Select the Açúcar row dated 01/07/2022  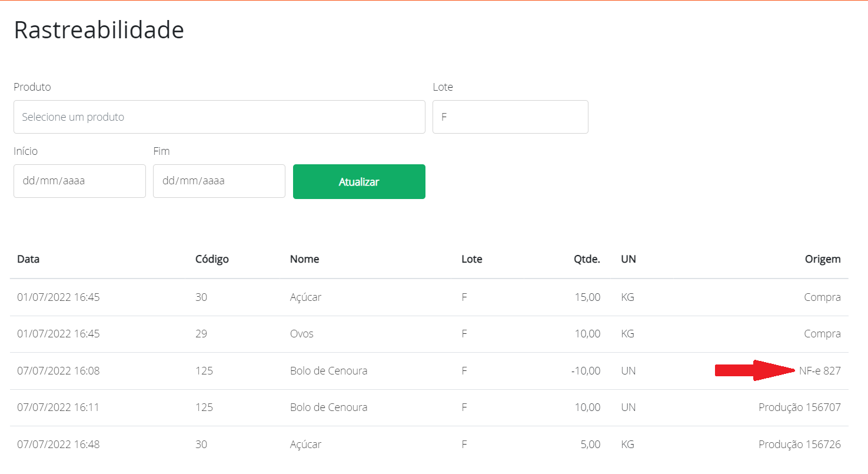coord(306,297)
